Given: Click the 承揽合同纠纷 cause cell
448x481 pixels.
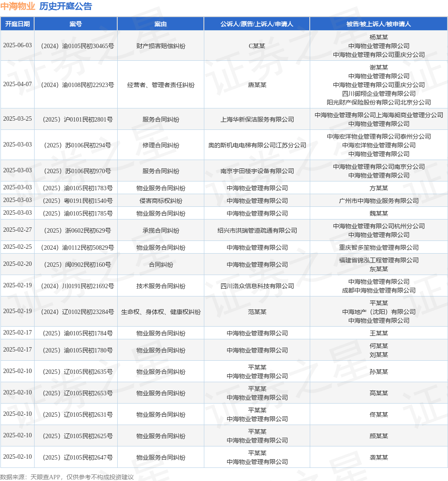Looking at the screenshot, I should pos(161,230).
